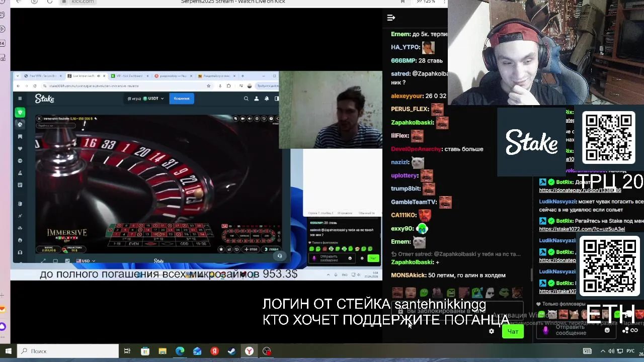Close the Immersive Roulette game with X
The height and width of the screenshot is (362, 644).
(x=39, y=119)
